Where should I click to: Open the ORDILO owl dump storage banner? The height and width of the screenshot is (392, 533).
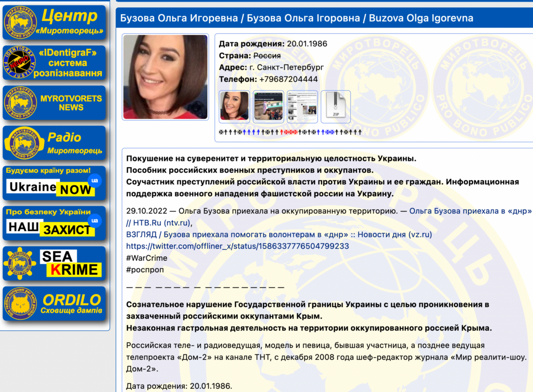54,304
